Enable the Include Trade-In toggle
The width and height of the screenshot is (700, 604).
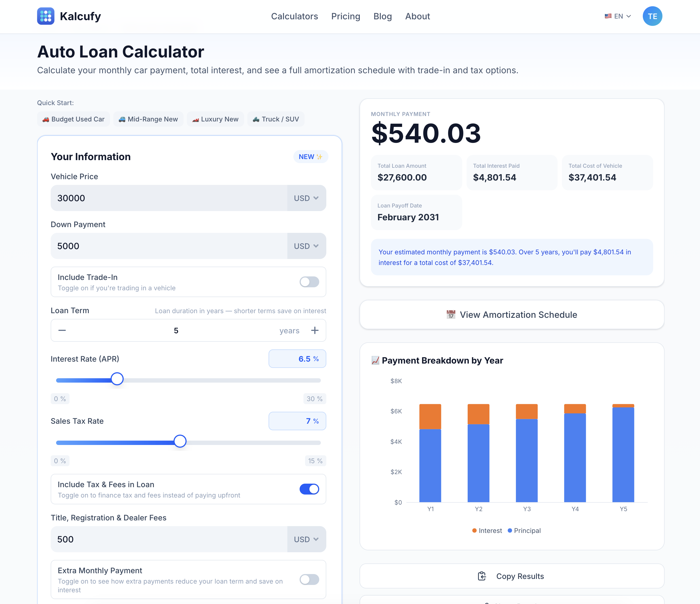point(309,282)
